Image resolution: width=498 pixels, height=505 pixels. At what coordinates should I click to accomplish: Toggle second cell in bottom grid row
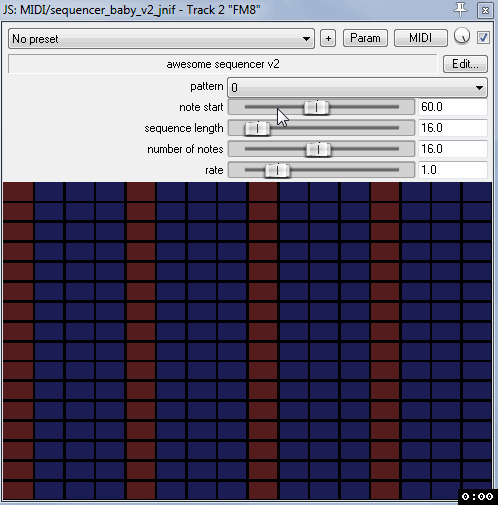coord(49,490)
